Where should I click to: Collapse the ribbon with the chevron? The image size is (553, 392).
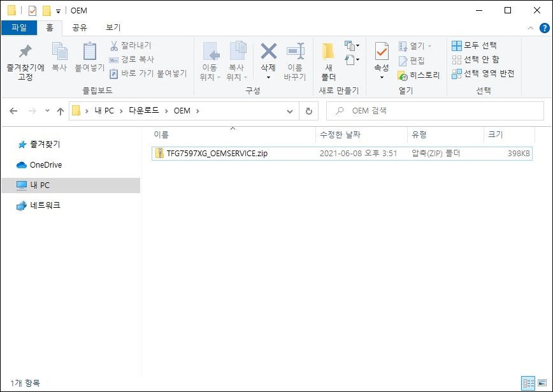[x=531, y=28]
